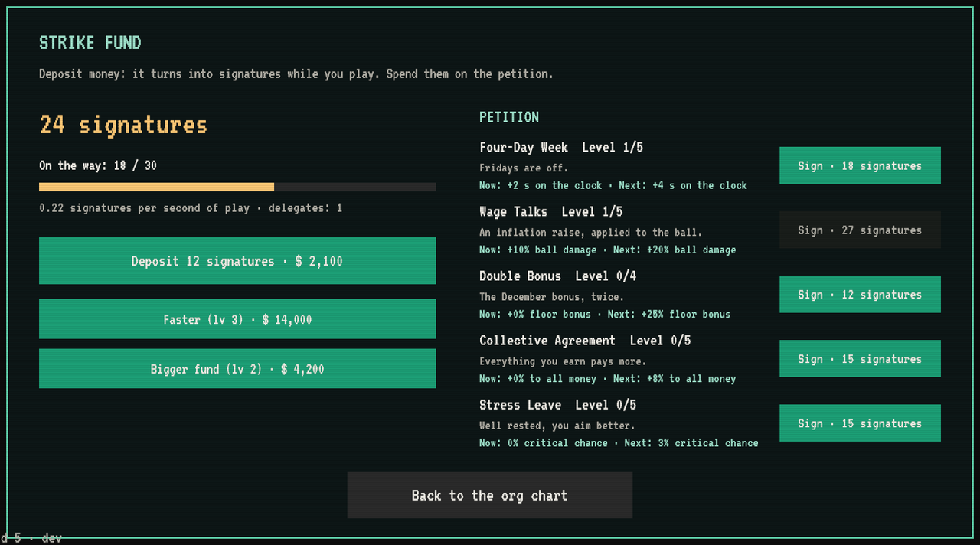Sign Stress Leave for 15 signatures

[860, 423]
